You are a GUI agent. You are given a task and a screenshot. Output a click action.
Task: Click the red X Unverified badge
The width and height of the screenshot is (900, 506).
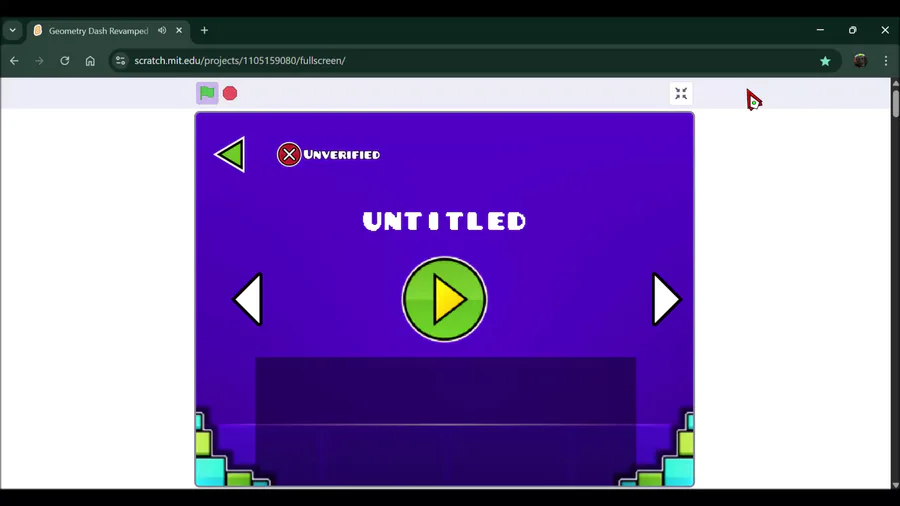click(x=289, y=154)
